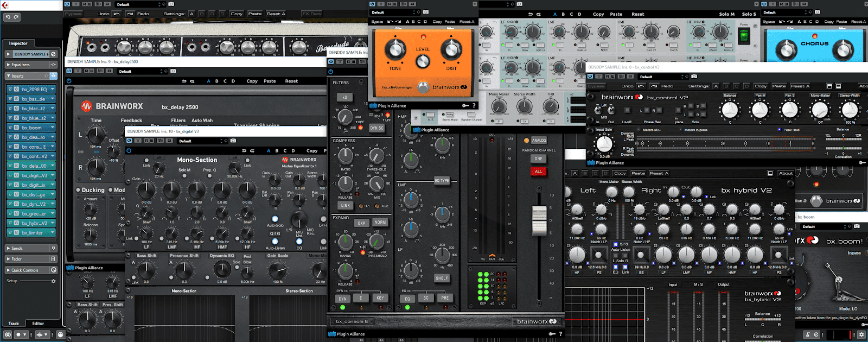This screenshot has height=342, width=868.
Task: Click the Equalizers bypass icon in Inspector
Action: click(53, 65)
